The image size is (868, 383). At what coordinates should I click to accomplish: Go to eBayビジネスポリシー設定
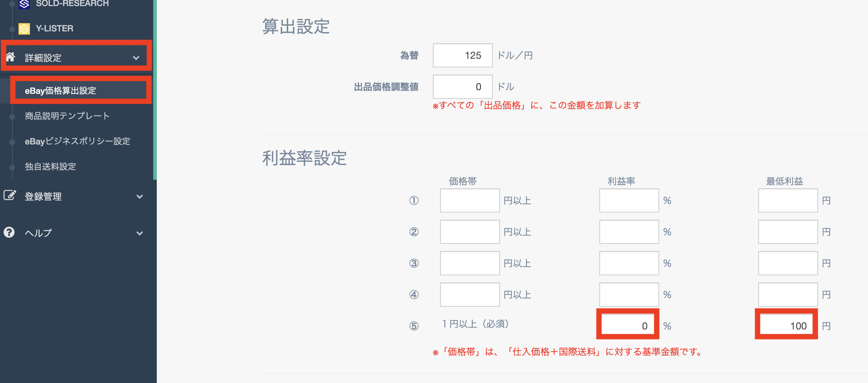click(77, 141)
